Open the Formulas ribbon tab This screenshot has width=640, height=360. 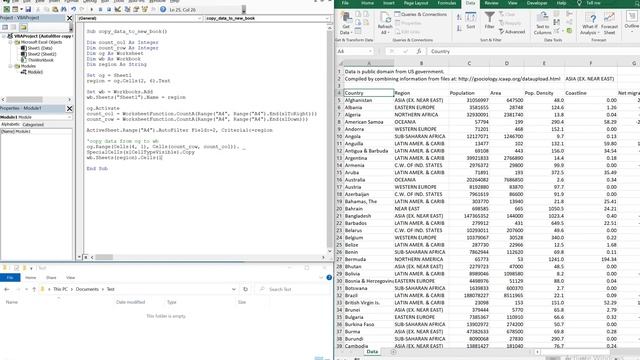(x=447, y=3)
